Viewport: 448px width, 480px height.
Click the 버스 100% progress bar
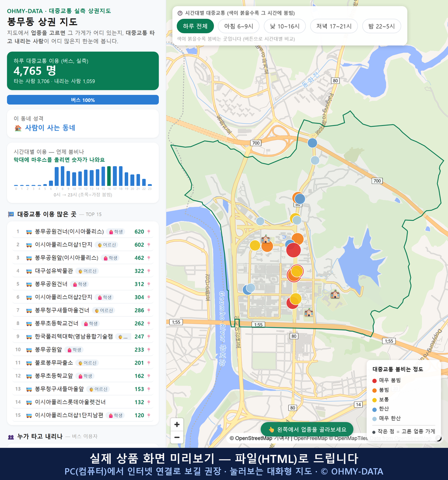click(83, 100)
